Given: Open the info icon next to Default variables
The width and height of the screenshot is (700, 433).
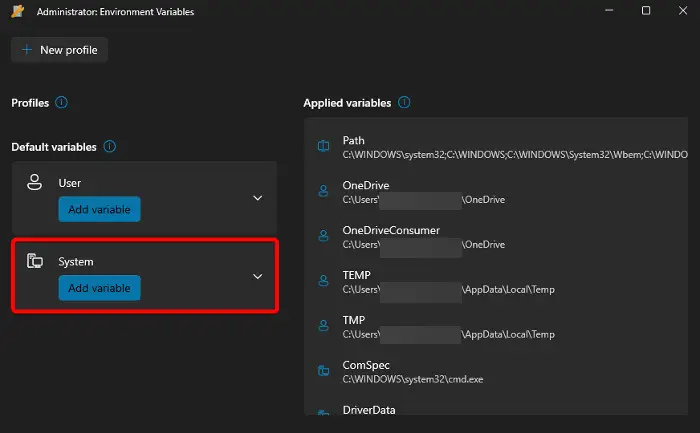Looking at the screenshot, I should 109,146.
